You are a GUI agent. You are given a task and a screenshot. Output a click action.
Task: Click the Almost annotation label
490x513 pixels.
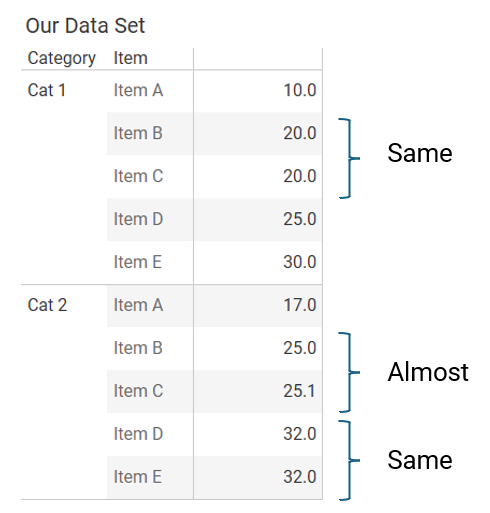pos(428,372)
